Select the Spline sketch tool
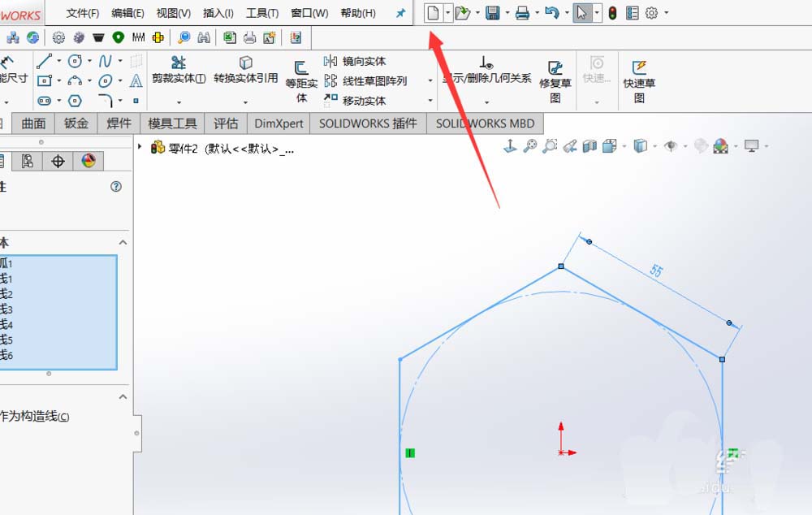The height and width of the screenshot is (515, 812). (105, 61)
